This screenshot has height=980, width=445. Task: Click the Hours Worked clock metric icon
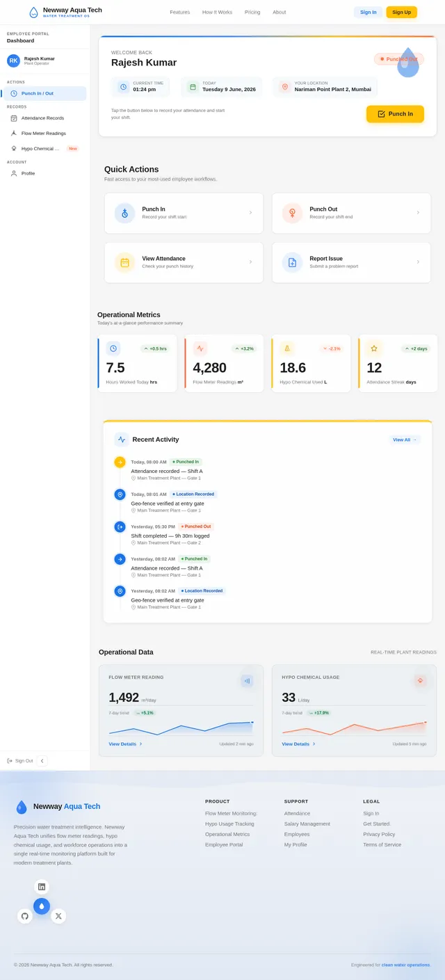tap(113, 348)
